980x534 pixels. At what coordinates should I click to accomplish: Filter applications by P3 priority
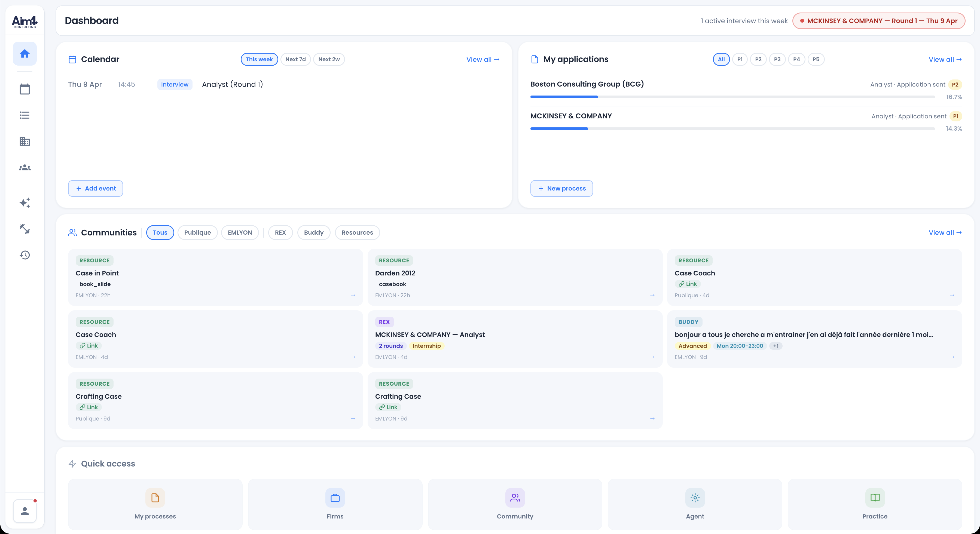click(777, 59)
